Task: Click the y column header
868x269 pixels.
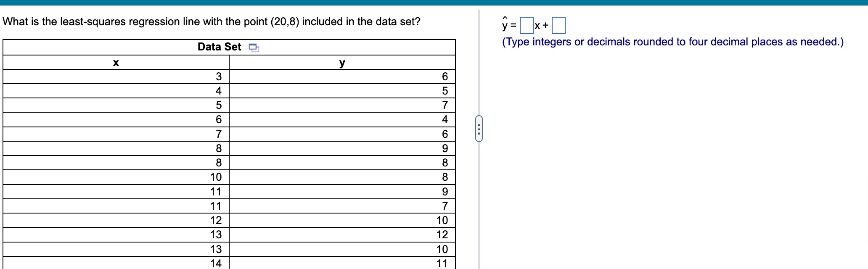Action: pos(342,63)
